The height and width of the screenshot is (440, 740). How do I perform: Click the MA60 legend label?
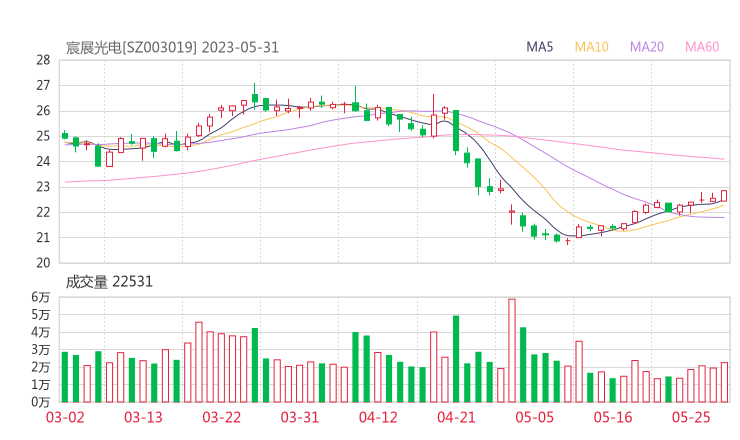click(702, 47)
